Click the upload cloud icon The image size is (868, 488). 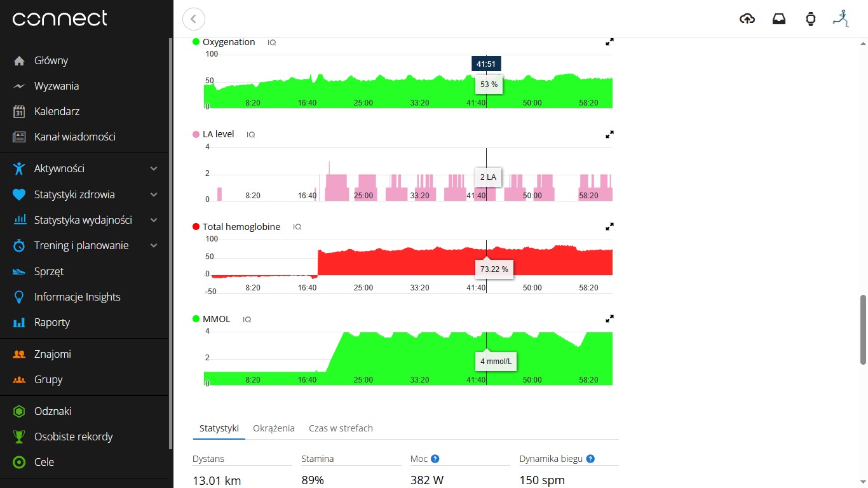pos(747,19)
